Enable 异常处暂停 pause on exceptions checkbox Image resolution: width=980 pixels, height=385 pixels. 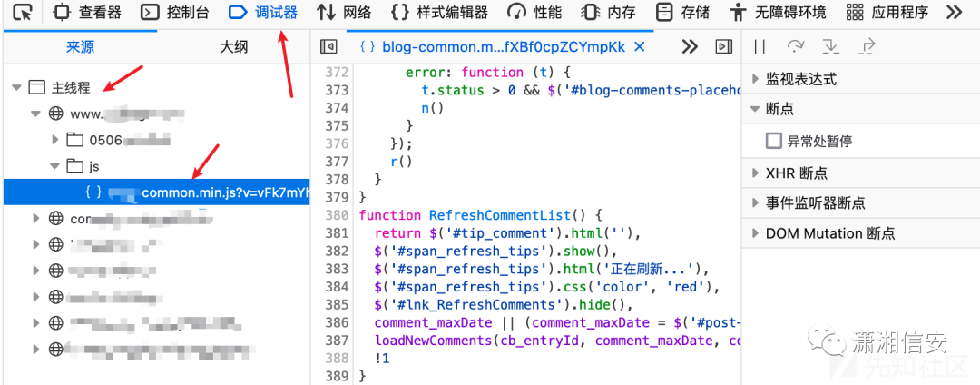coord(774,141)
